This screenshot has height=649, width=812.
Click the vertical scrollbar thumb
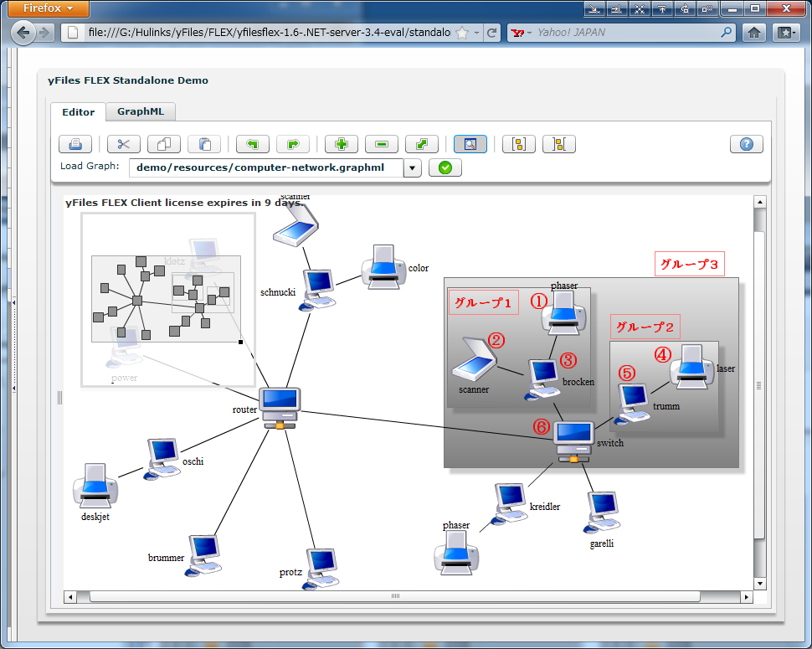[x=760, y=385]
